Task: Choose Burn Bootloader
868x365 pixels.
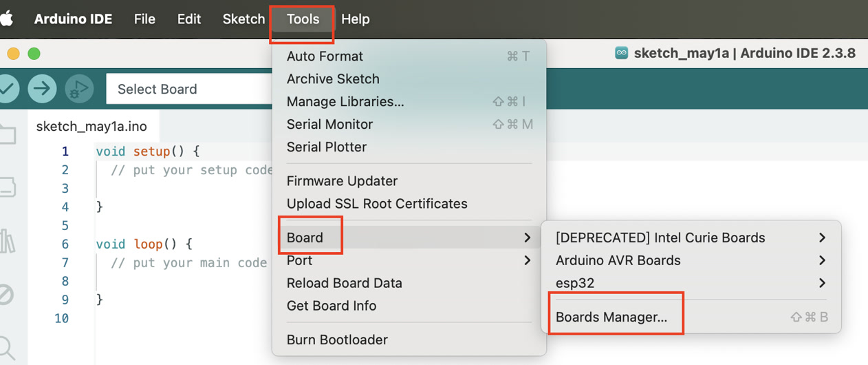Action: click(409, 340)
